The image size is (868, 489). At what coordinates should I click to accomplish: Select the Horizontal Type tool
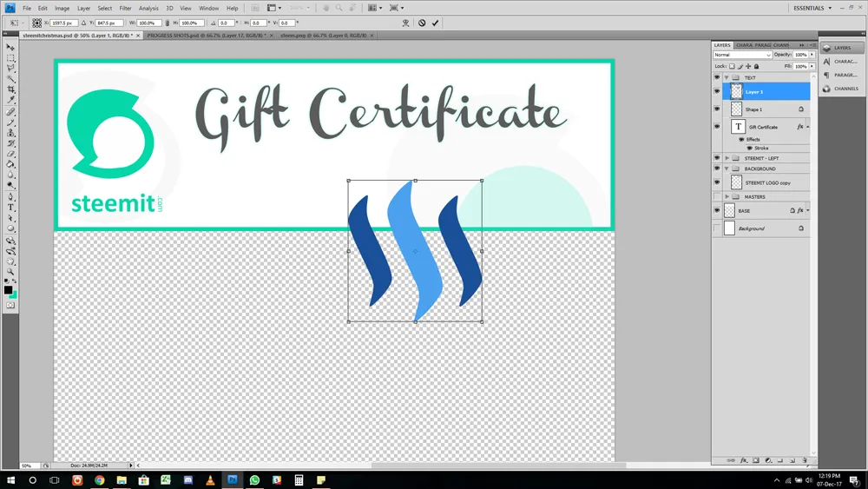pyautogui.click(x=10, y=208)
